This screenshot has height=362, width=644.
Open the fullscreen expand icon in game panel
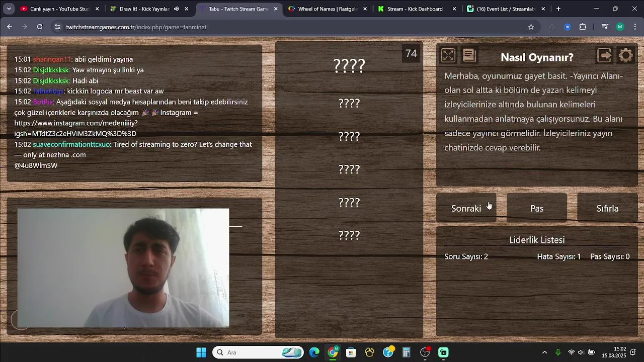(448, 55)
